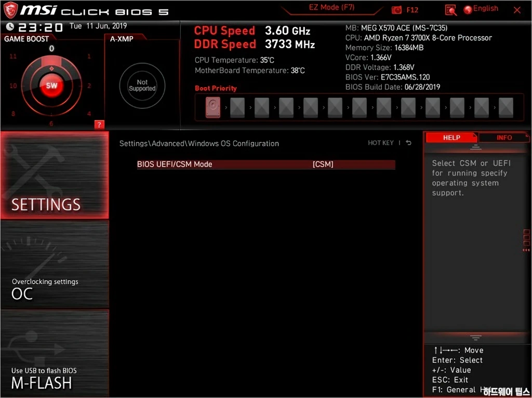Open the BIOS search magnifier icon
This screenshot has height=398, width=532.
pos(450,10)
